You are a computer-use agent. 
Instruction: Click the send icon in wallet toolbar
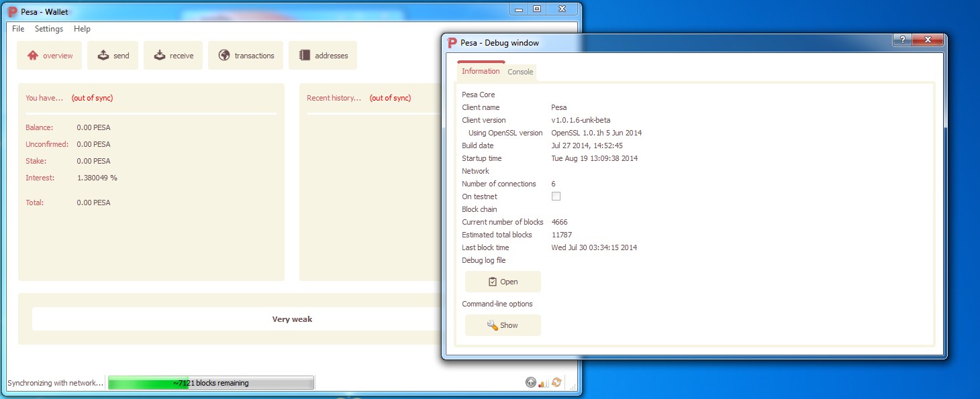(x=103, y=56)
